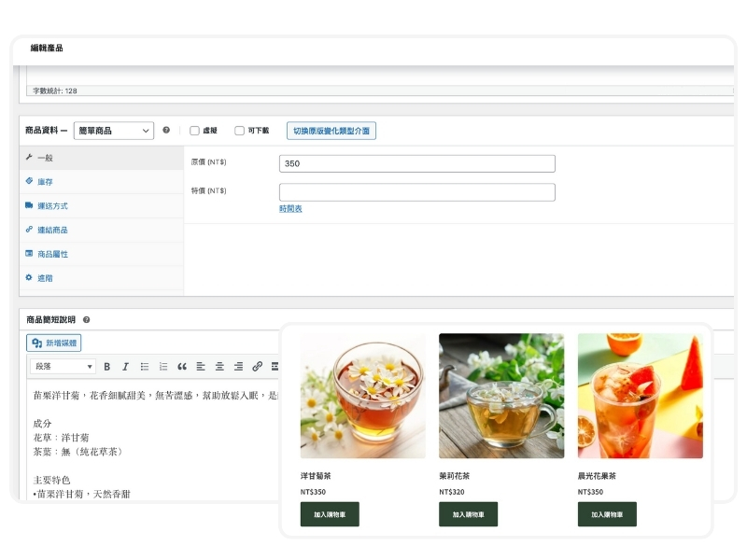The image size is (747, 560).
Task: Check the 可下載 checkbox
Action: tap(239, 131)
